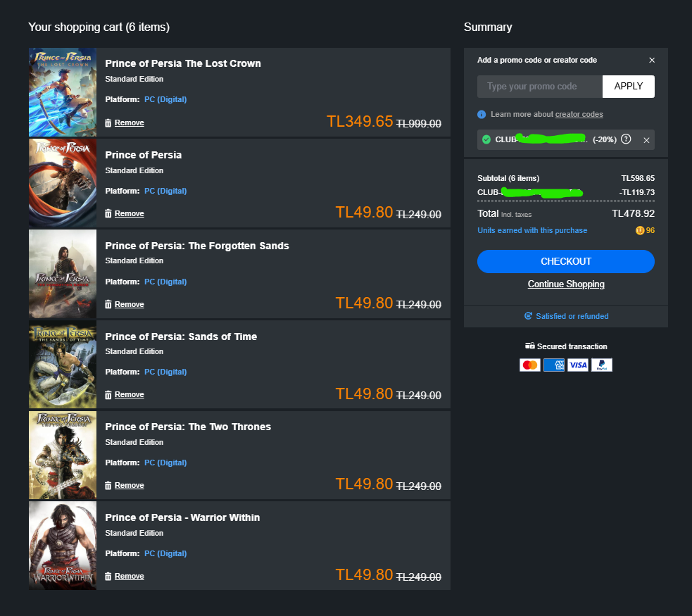Click the TL598.65 subtotal value
The width and height of the screenshot is (692, 616).
click(638, 178)
